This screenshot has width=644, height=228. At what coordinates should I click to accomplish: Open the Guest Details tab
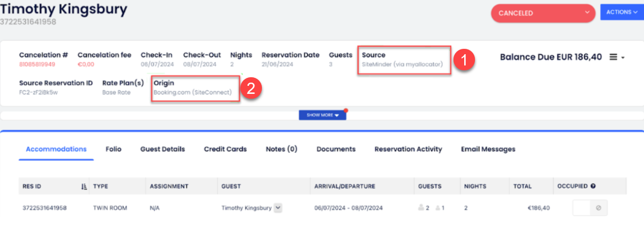[x=163, y=149]
